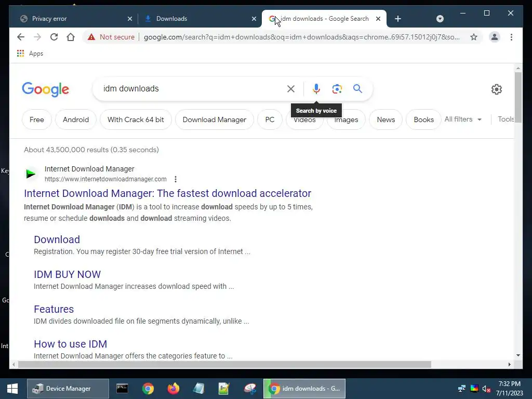Switch to Images results

tap(346, 119)
